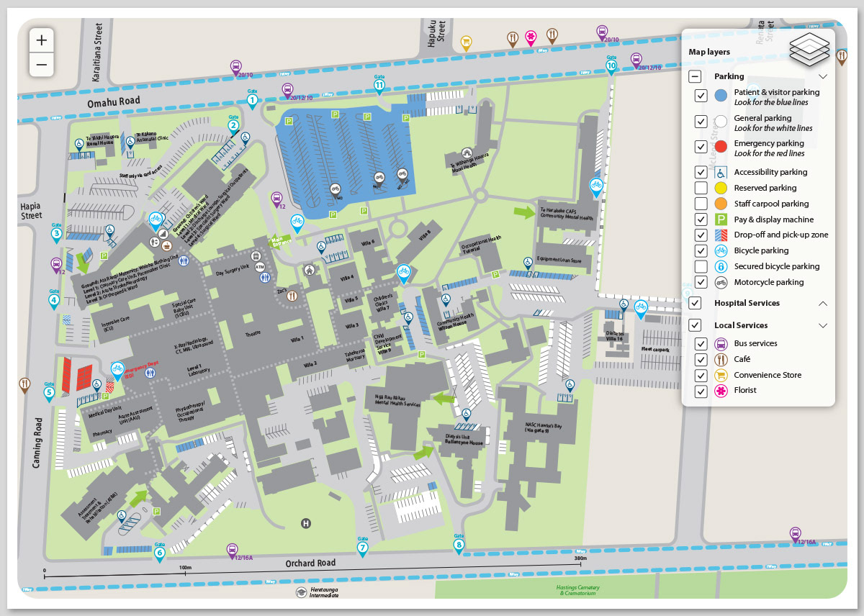
Task: Uncheck the Emergency parking checkbox
Action: point(701,147)
